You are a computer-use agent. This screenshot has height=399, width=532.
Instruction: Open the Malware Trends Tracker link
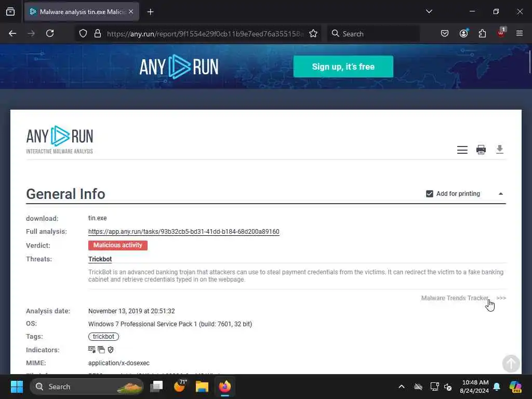click(x=455, y=298)
